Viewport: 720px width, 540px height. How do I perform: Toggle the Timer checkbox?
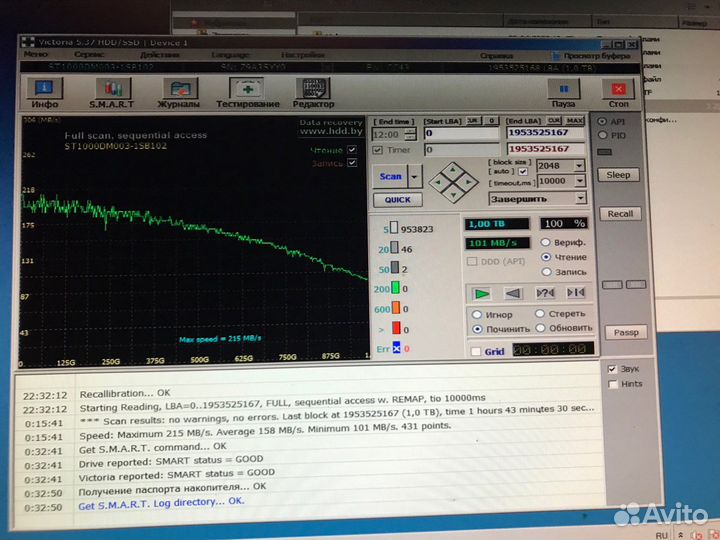pos(377,150)
